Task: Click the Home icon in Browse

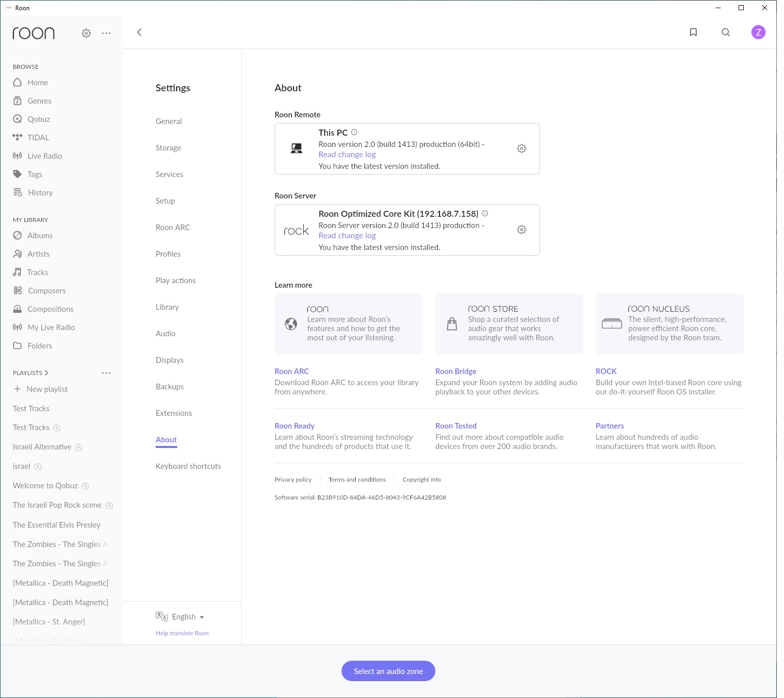Action: pos(17,82)
